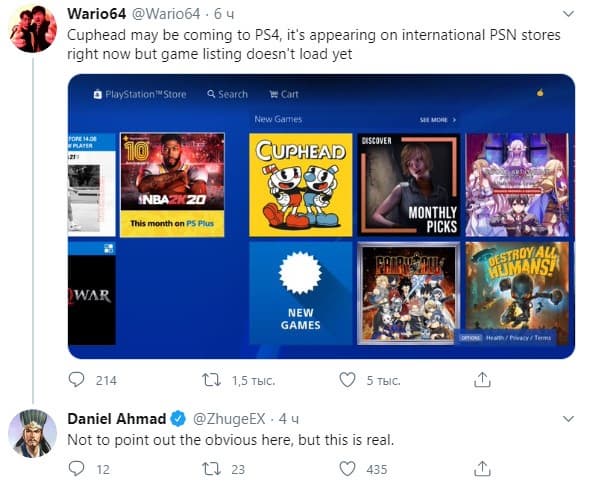Image resolution: width=590 pixels, height=483 pixels.
Task: Open Daniel Ahmad's profile avatar
Action: tap(33, 433)
